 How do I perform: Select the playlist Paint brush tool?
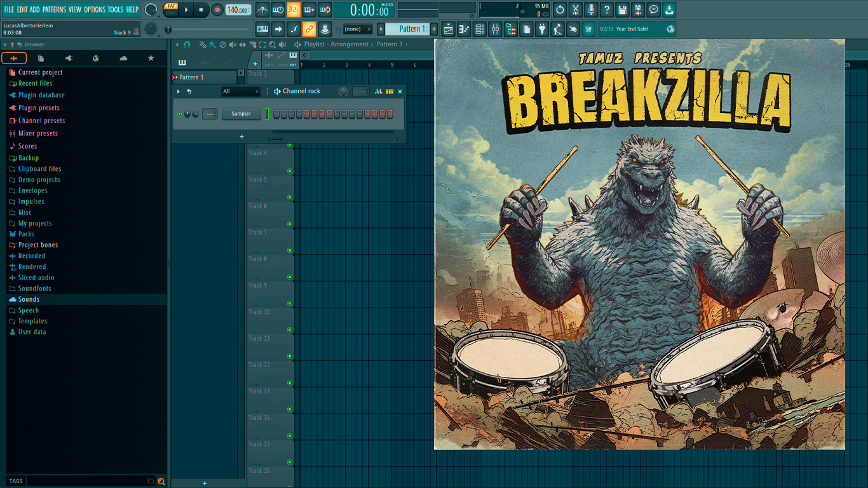(x=212, y=44)
